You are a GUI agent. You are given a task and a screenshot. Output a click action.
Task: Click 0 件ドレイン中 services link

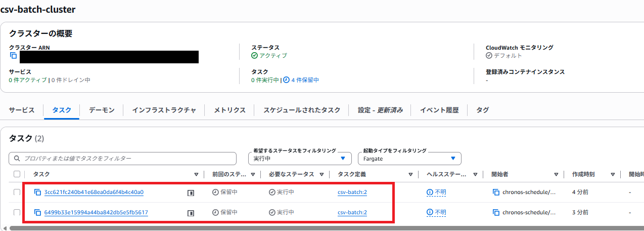click(x=71, y=80)
